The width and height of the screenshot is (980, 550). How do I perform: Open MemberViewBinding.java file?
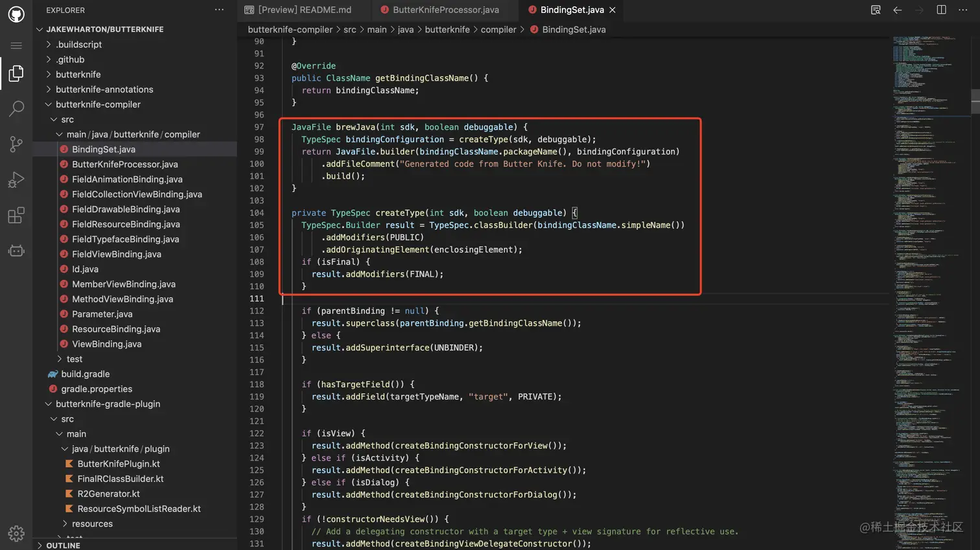pos(135,284)
